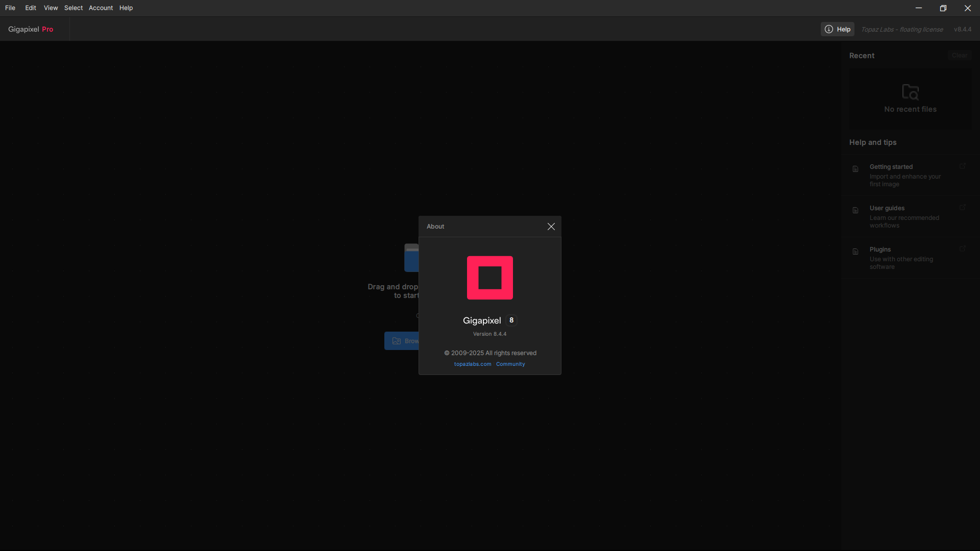Clear the Recent files list
The image size is (980, 551).
[959, 56]
